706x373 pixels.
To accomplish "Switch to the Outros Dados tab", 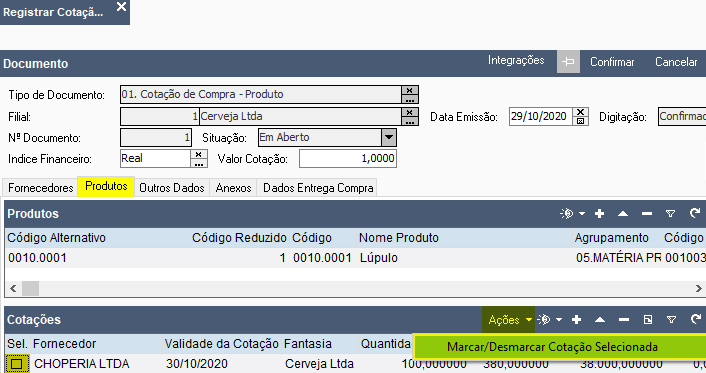I will coord(172,188).
